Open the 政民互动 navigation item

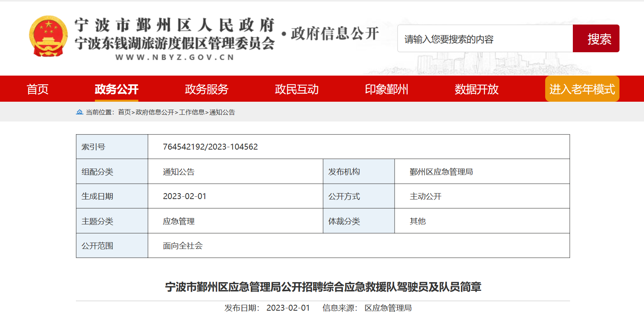(x=297, y=89)
